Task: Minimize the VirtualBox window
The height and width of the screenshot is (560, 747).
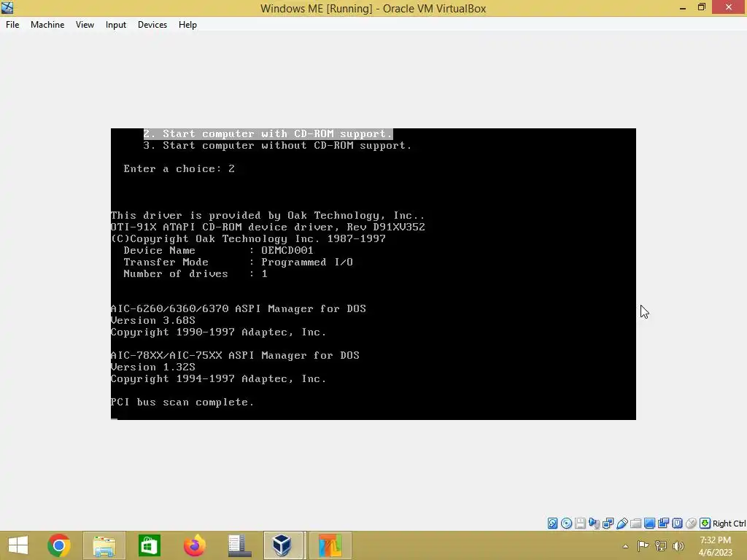Action: click(682, 7)
